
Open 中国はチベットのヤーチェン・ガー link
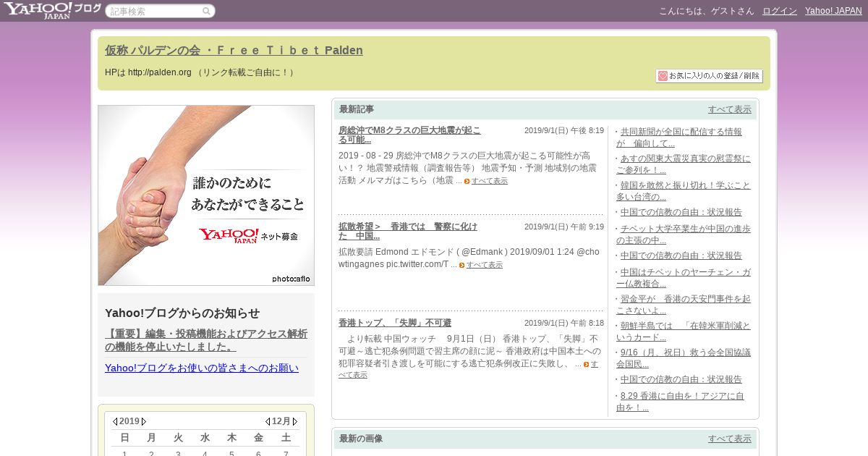click(684, 278)
